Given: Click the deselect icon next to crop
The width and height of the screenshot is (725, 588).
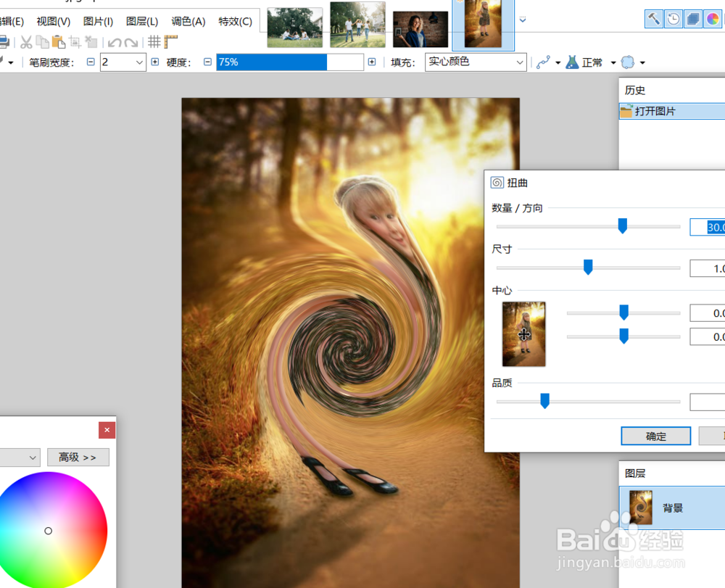Looking at the screenshot, I should 91,43.
